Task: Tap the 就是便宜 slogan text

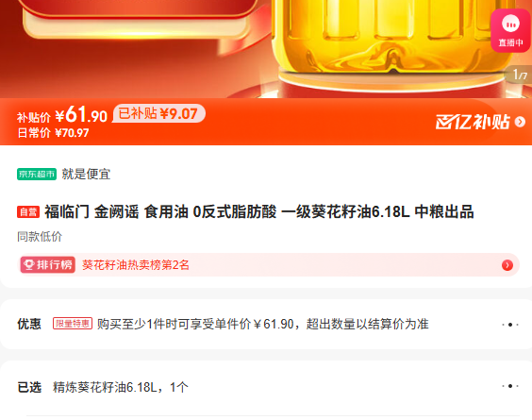Action: point(86,175)
